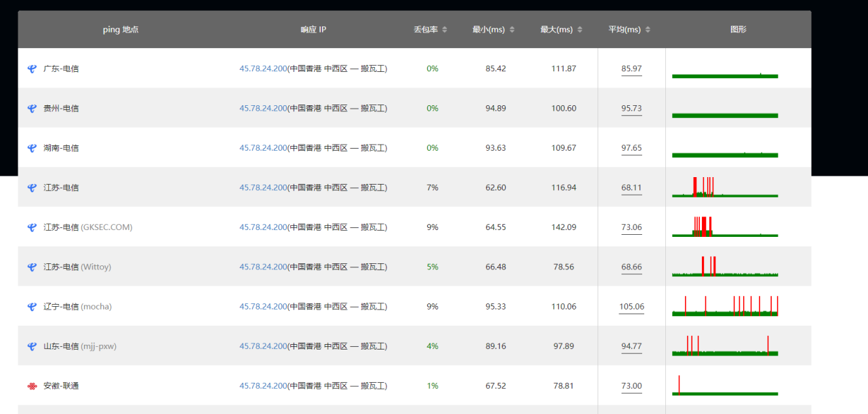The width and height of the screenshot is (868, 414).
Task: Click min value 95.33
Action: pyautogui.click(x=496, y=307)
